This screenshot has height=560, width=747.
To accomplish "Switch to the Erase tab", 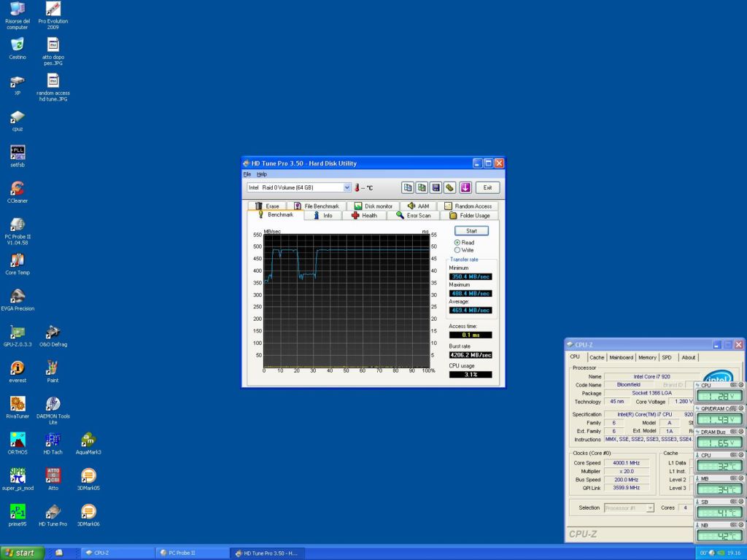I will coord(267,206).
